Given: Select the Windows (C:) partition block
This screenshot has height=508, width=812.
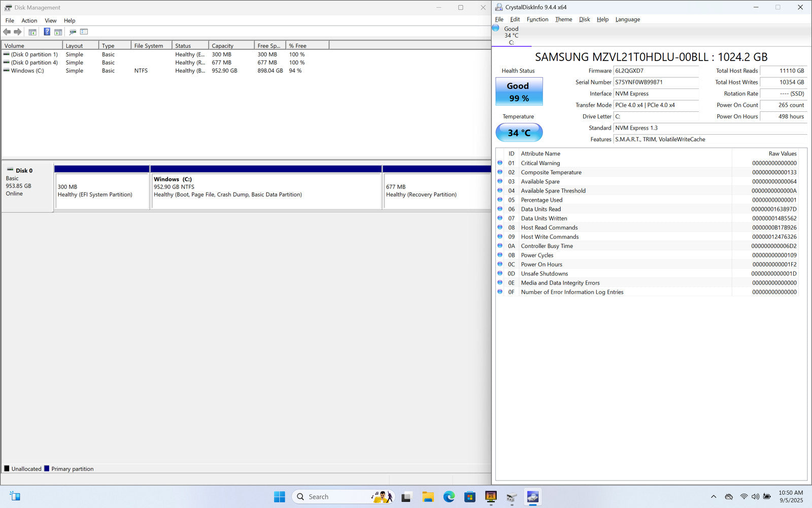Looking at the screenshot, I should (x=266, y=190).
